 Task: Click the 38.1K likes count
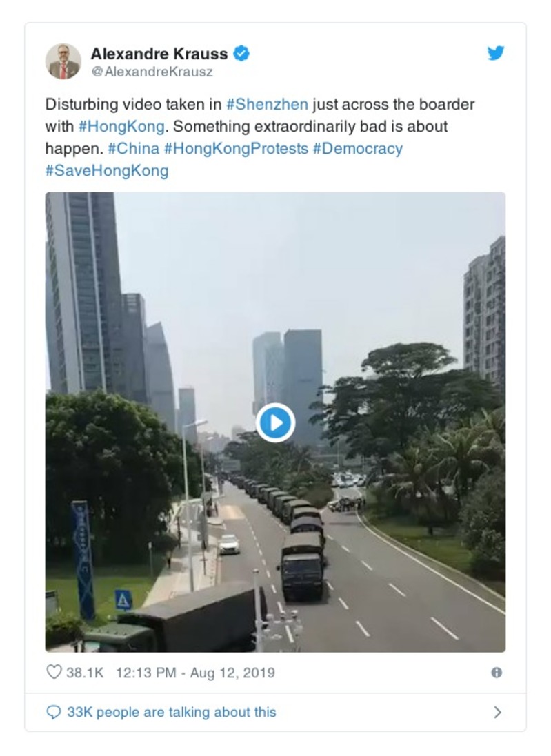[85, 673]
